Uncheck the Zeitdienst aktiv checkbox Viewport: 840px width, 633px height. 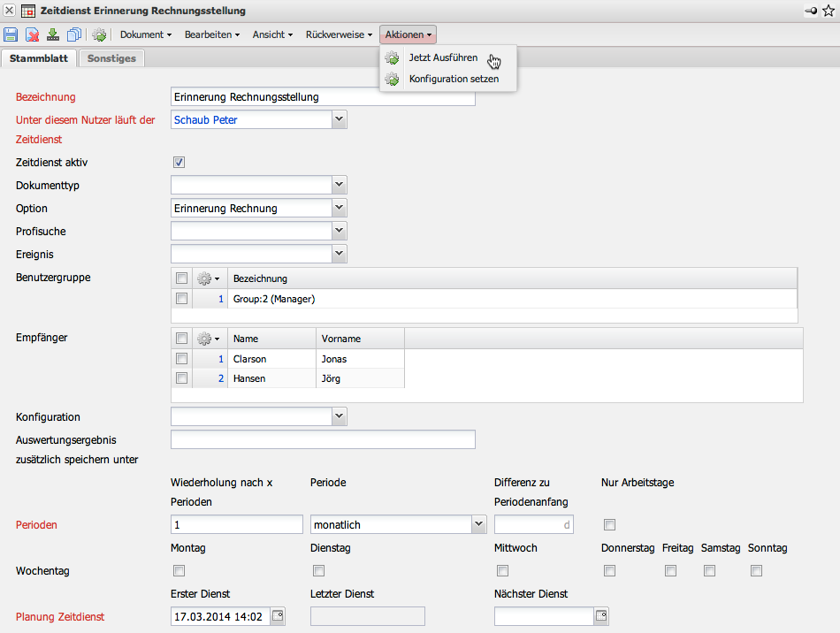[x=179, y=163]
